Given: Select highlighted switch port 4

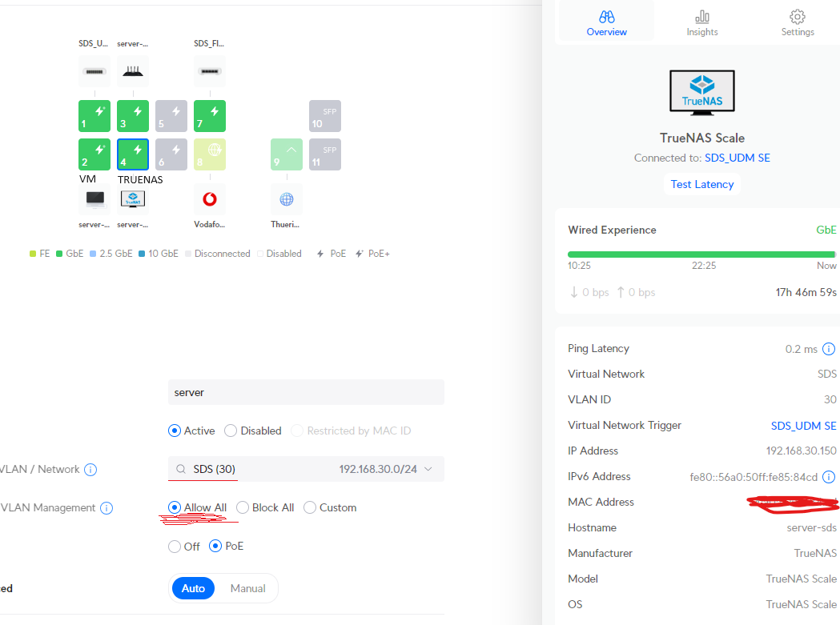Looking at the screenshot, I should click(x=133, y=154).
